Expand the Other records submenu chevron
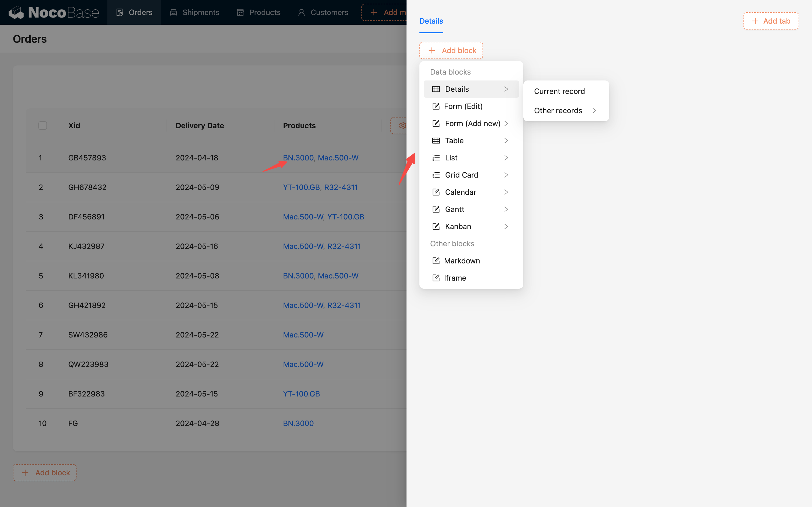This screenshot has width=812, height=507. 594,110
